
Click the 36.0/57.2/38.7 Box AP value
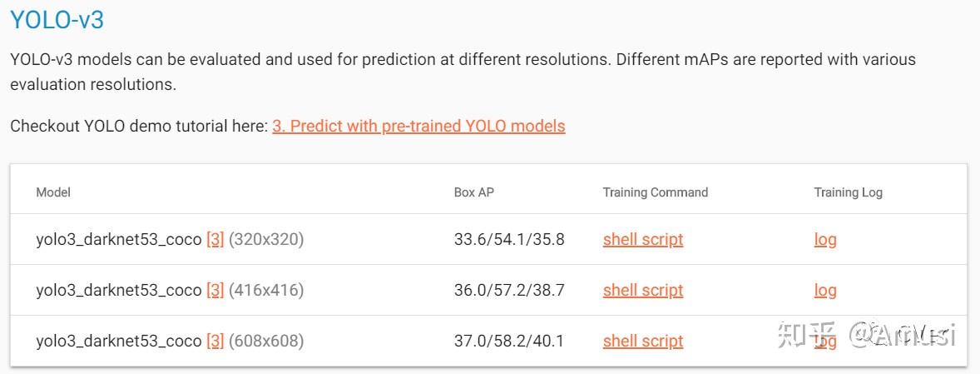pos(509,291)
